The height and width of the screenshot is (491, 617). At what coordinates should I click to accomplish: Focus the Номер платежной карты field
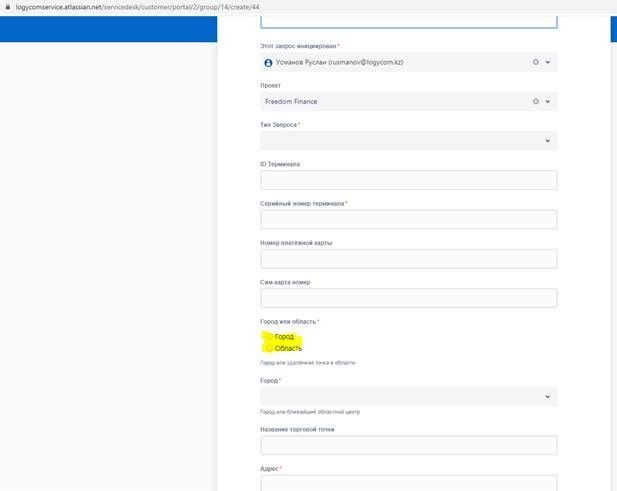coord(408,259)
